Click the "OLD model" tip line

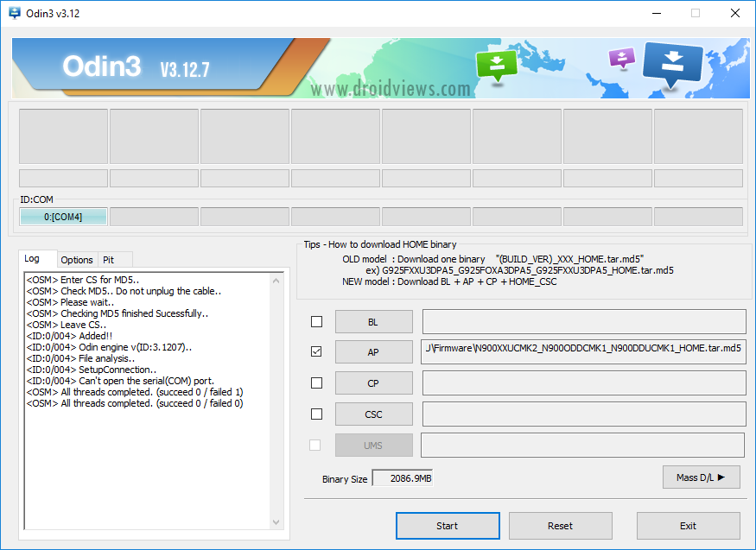tap(493, 259)
